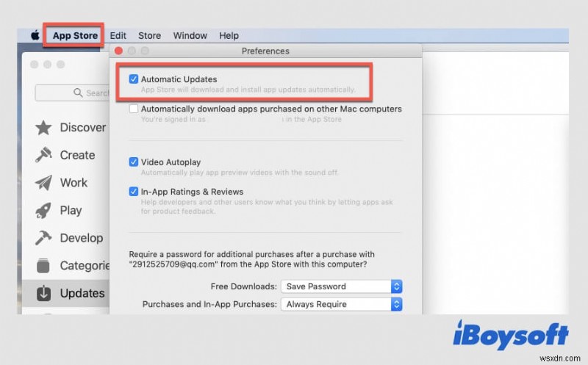Click the Work paper plane icon
This screenshot has width=588, height=365.
(x=43, y=183)
